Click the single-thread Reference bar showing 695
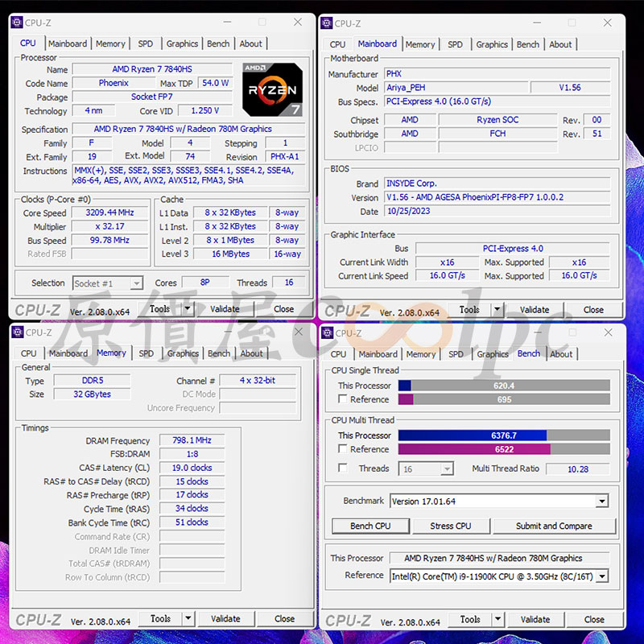 [x=504, y=399]
